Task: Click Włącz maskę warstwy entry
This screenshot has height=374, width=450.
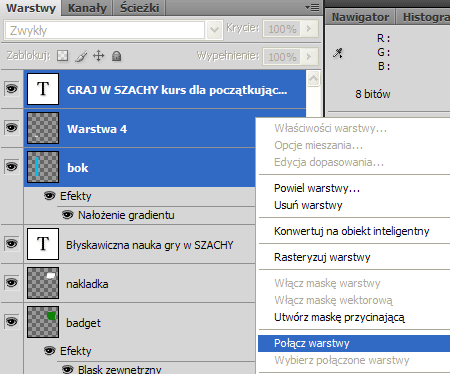Action: click(x=327, y=283)
